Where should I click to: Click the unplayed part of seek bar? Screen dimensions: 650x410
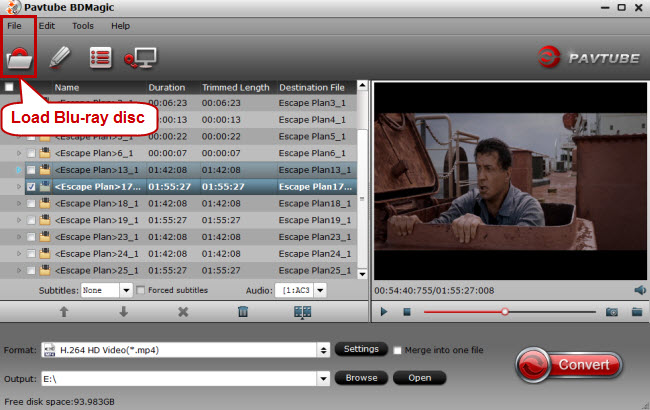point(552,312)
